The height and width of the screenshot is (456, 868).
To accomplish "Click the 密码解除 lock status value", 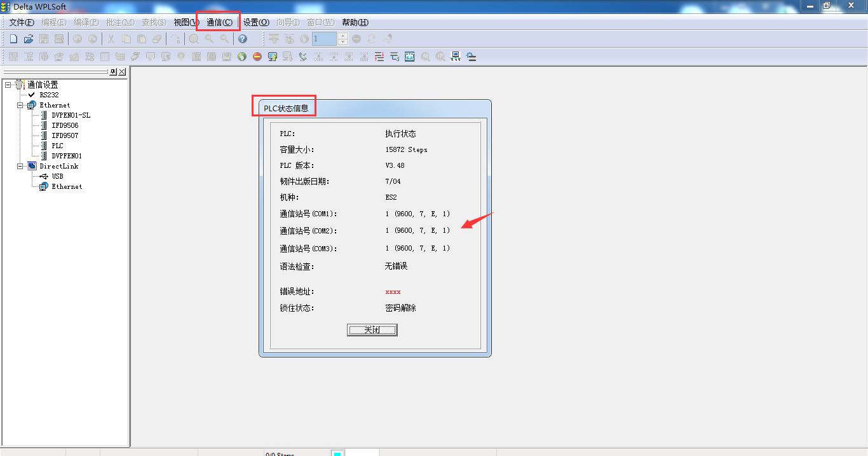I will pos(400,308).
